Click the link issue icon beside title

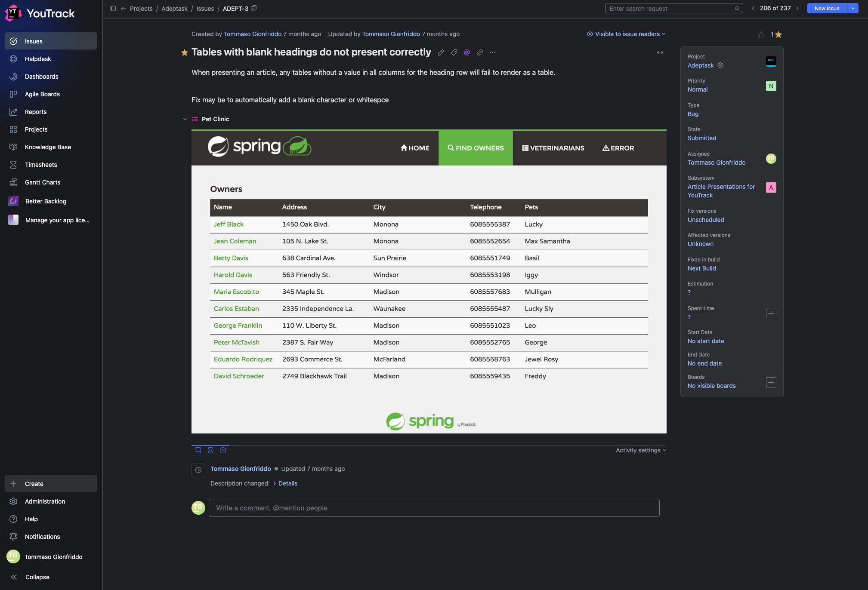479,52
